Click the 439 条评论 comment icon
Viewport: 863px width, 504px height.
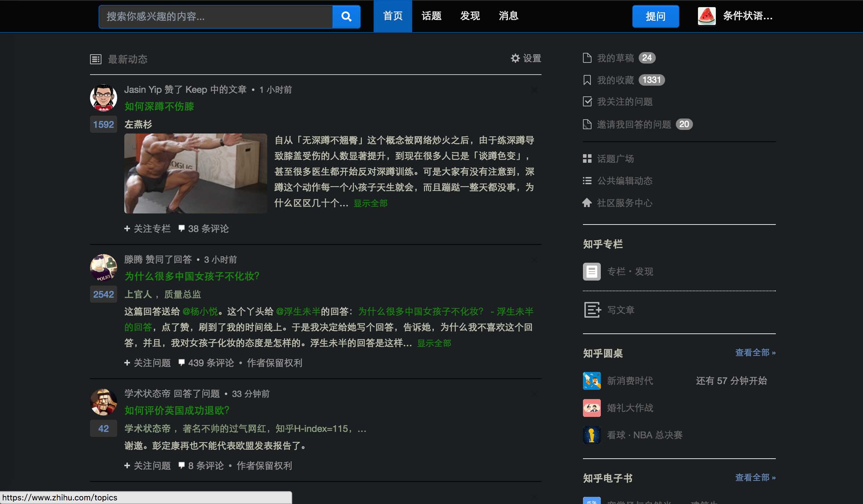coord(181,362)
